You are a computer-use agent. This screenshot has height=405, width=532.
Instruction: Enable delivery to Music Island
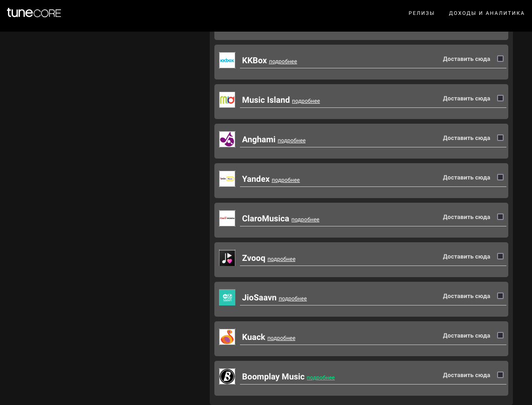[x=500, y=98]
